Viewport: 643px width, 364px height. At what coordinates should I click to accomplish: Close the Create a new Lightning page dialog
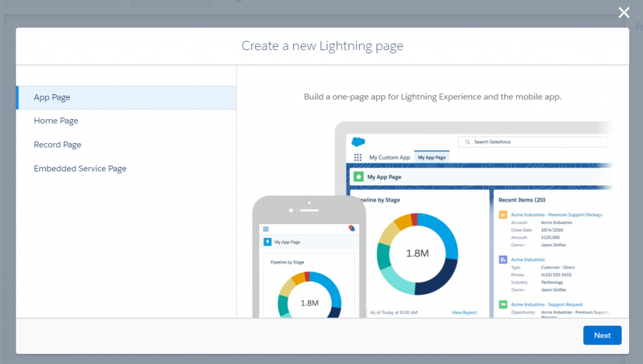coord(624,12)
